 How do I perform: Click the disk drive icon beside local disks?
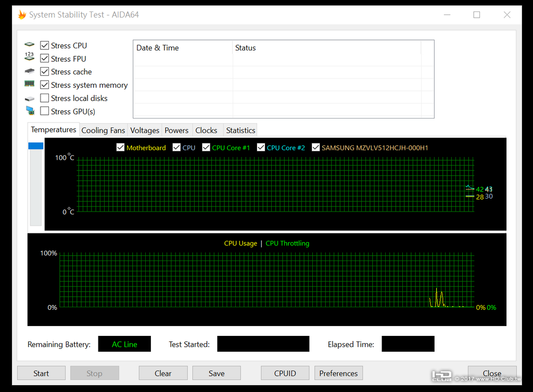point(30,99)
